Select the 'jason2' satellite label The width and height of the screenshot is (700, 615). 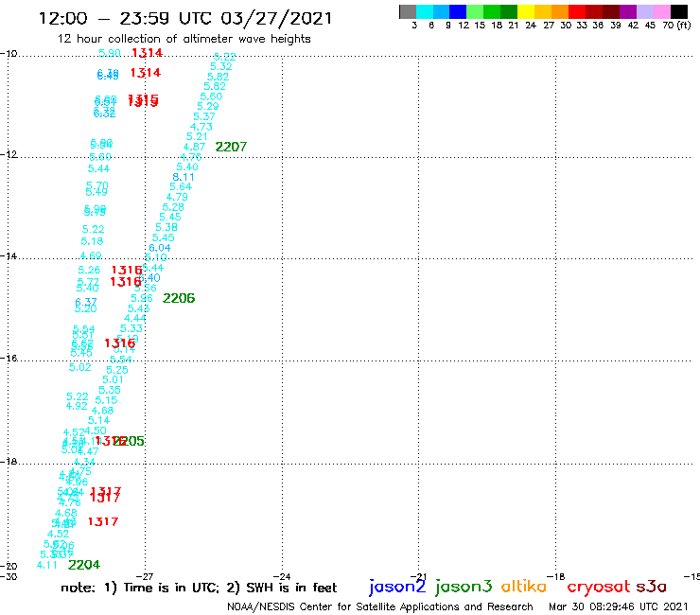coord(397,586)
